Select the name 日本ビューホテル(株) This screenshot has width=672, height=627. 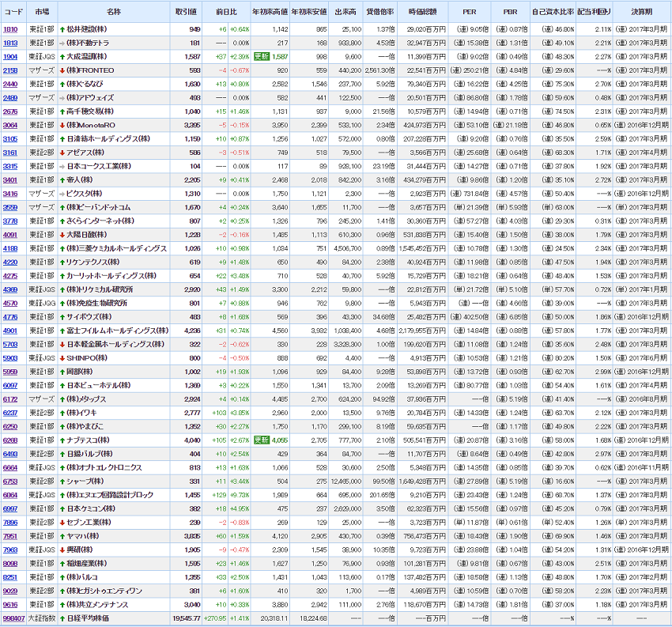tap(99, 386)
